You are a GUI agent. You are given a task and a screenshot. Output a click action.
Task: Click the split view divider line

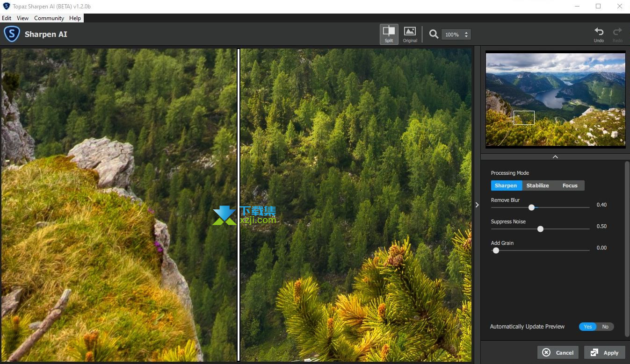(x=239, y=205)
